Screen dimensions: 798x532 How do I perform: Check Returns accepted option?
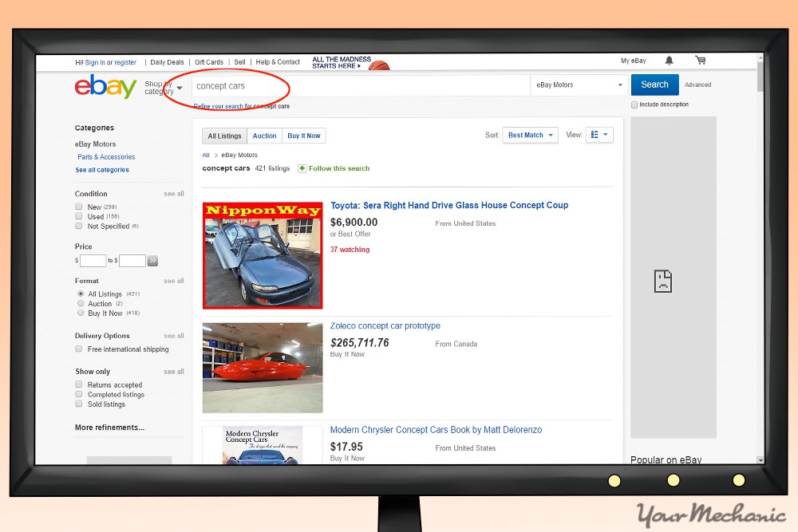(79, 384)
